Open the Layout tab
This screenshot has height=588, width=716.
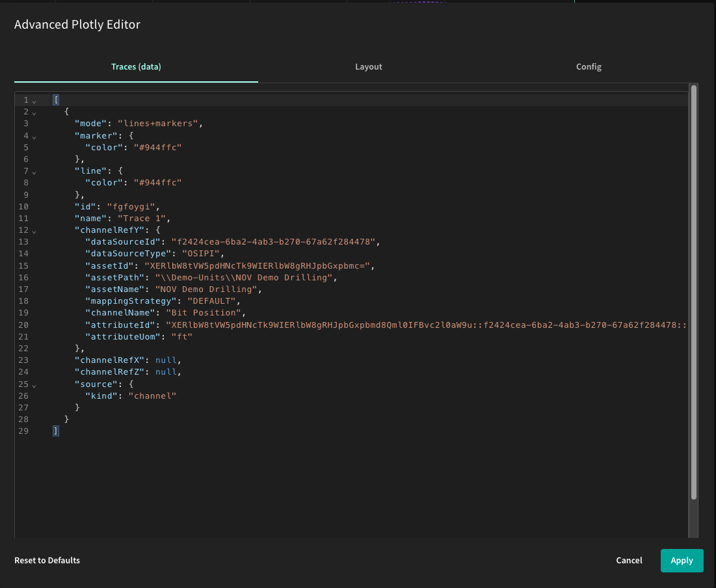[x=369, y=67]
